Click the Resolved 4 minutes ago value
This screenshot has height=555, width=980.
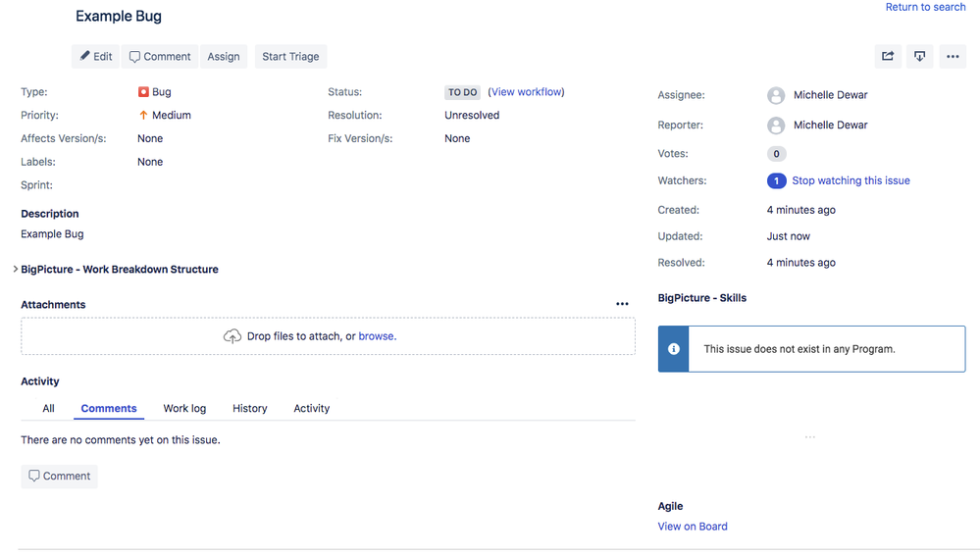tap(801, 263)
